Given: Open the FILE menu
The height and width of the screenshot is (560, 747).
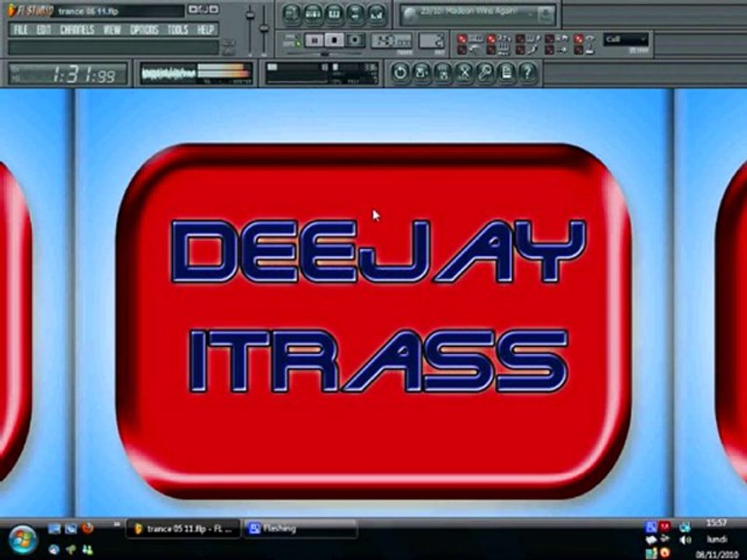Looking at the screenshot, I should [x=20, y=30].
